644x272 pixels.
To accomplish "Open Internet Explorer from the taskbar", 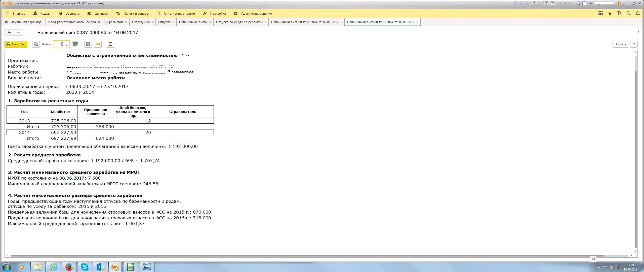I will coord(54,267).
